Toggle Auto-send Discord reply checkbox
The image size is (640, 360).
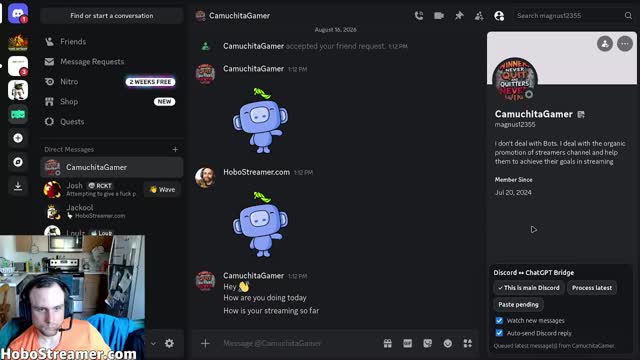499,333
